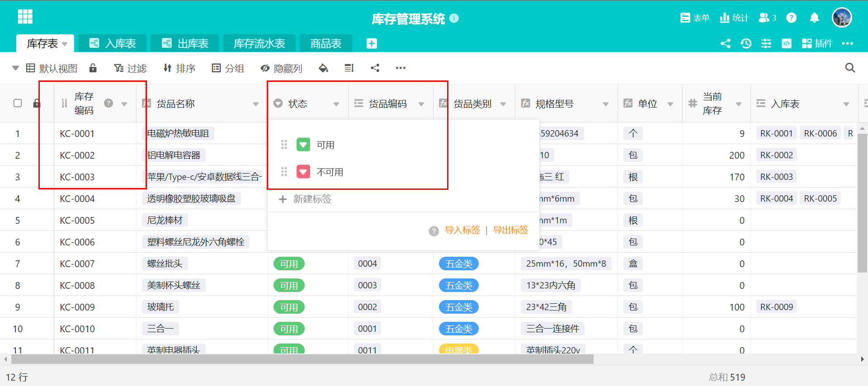Expand the 货品编码 column dropdown

click(x=421, y=104)
